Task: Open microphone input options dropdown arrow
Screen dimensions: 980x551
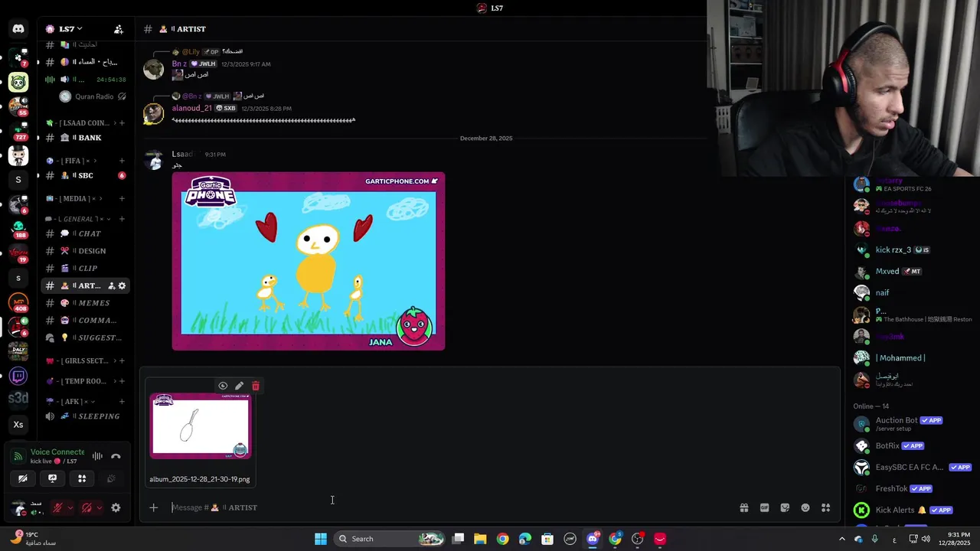Action: [70, 507]
